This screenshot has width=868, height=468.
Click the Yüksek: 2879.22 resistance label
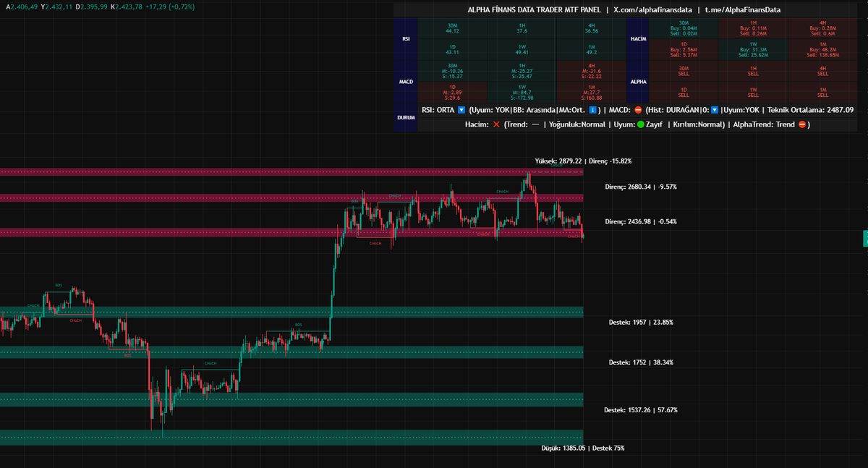point(583,161)
